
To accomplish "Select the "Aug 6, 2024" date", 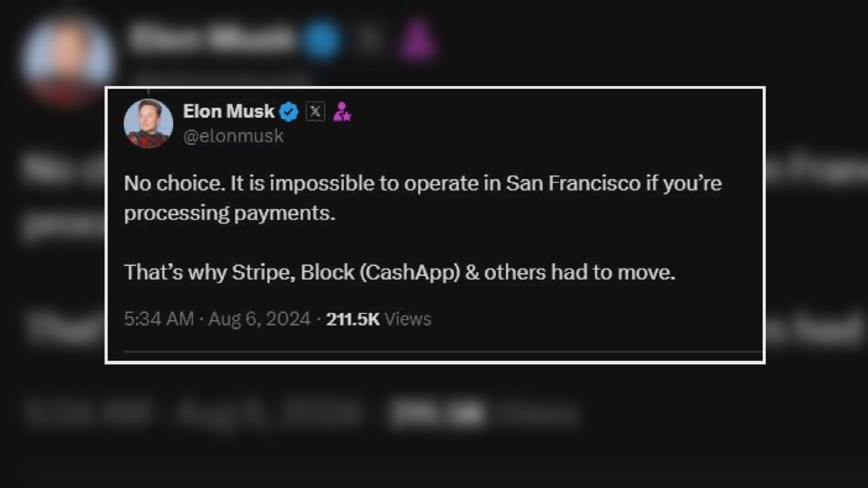I will (259, 319).
